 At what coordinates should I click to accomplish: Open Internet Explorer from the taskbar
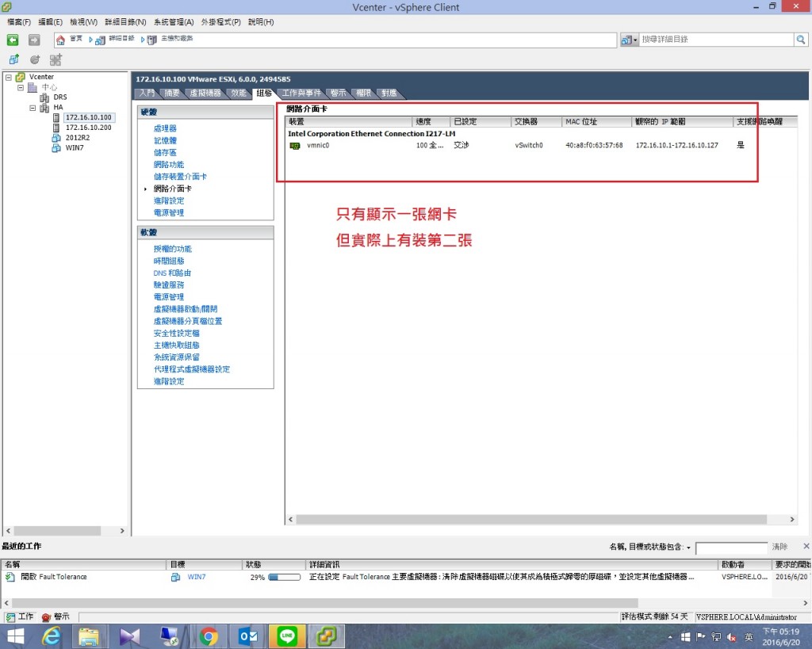point(52,636)
